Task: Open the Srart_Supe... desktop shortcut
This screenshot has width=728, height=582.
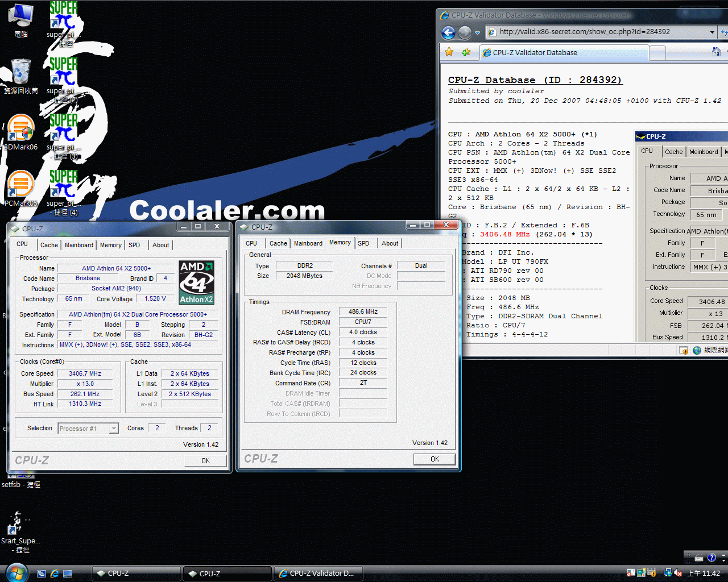Action: pos(20,532)
